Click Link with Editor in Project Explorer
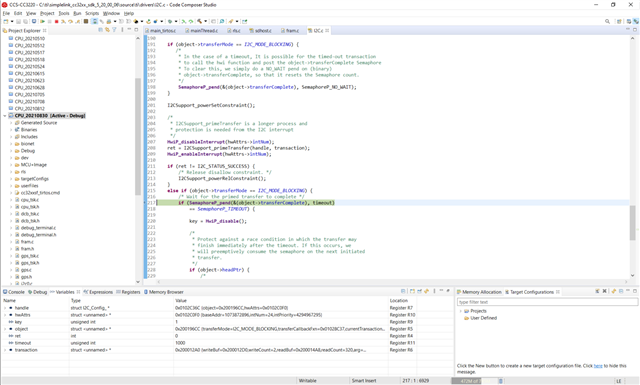640x385 pixels. coord(107,30)
